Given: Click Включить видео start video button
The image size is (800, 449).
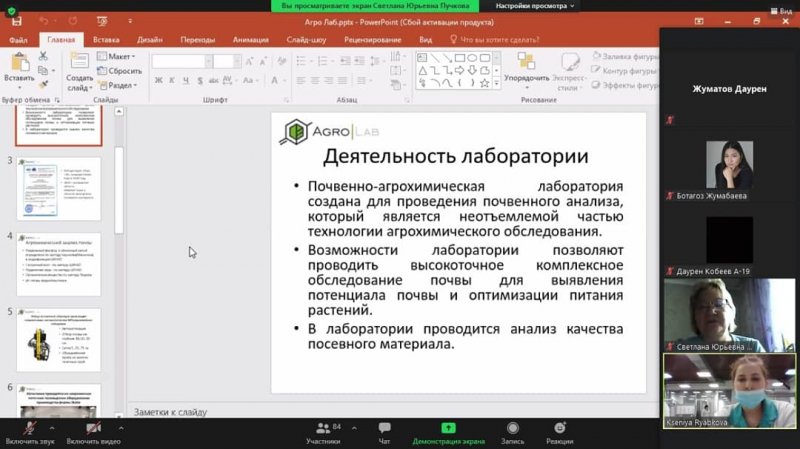Looking at the screenshot, I should tap(93, 433).
